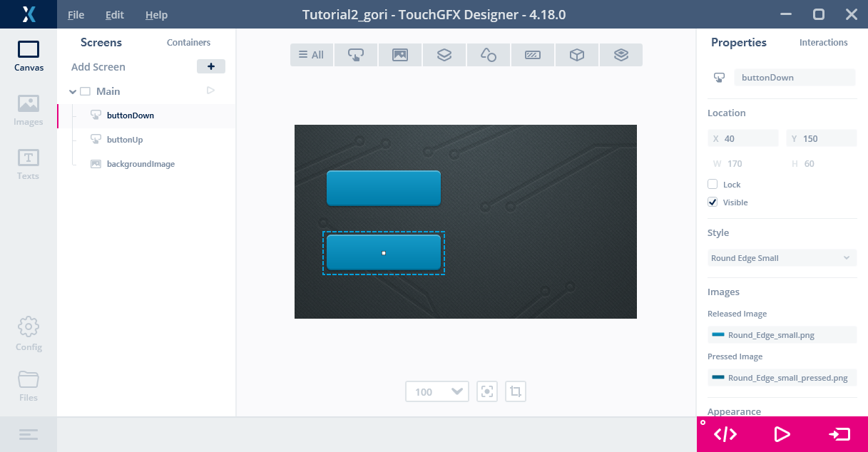
Task: Select the Shapes widget category icon
Action: coord(489,55)
